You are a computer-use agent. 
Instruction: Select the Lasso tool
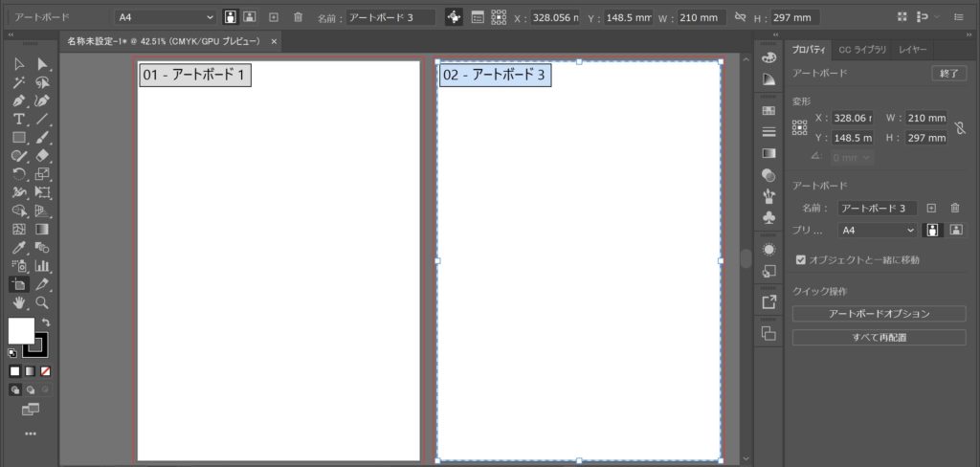point(42,82)
